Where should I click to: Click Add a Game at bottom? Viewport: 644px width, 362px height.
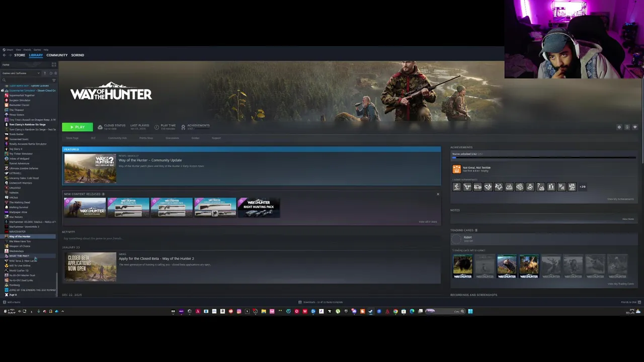(x=12, y=302)
